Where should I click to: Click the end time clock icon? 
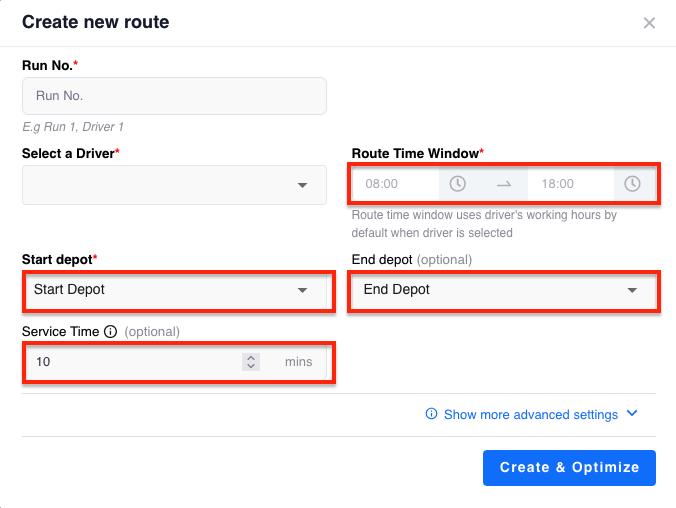coord(632,184)
